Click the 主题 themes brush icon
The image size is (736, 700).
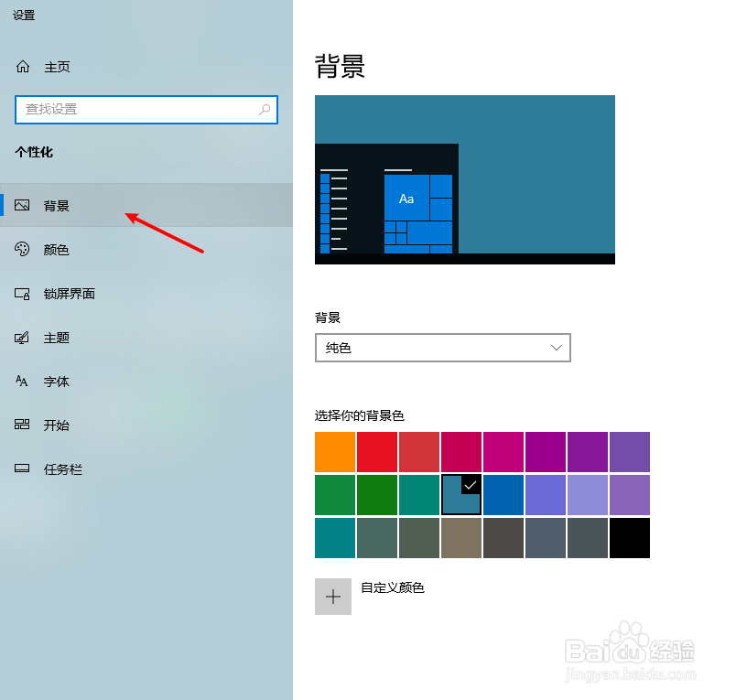pyautogui.click(x=22, y=337)
